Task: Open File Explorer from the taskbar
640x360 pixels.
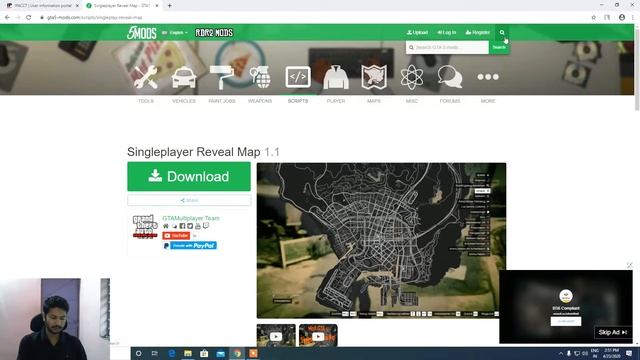Action: tap(188, 353)
